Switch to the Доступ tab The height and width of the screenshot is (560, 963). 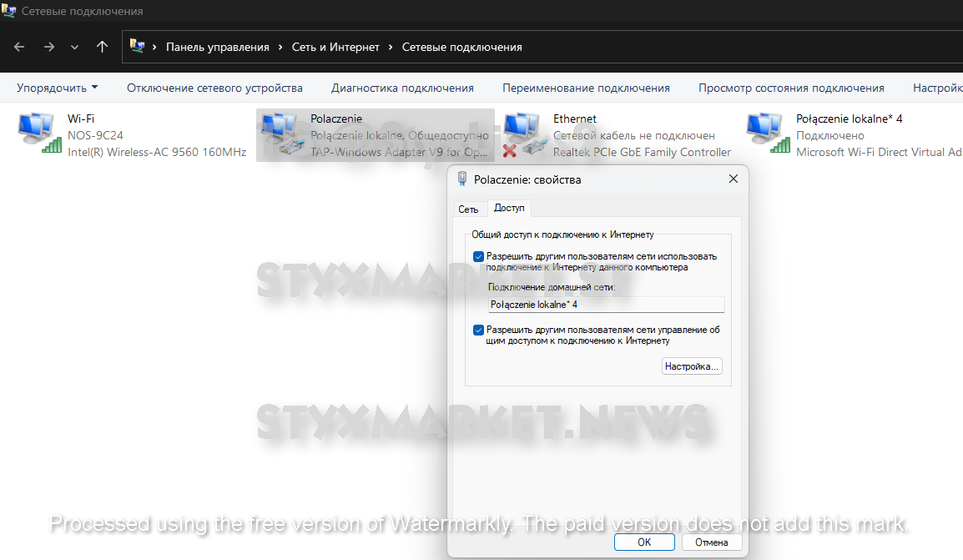(509, 208)
